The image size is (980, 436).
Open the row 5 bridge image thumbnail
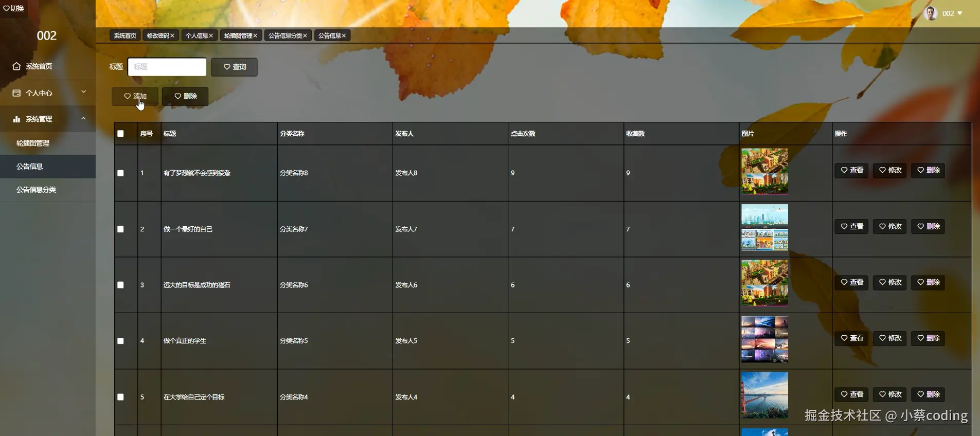point(764,395)
